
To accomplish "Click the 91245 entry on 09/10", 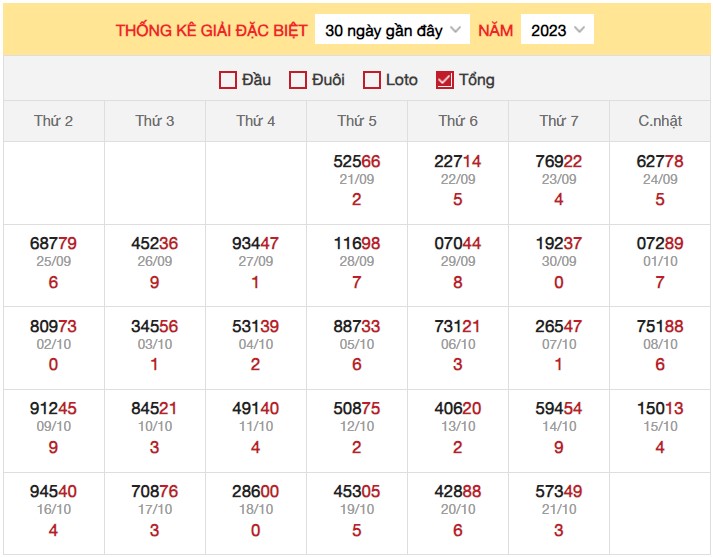I will pos(54,408).
